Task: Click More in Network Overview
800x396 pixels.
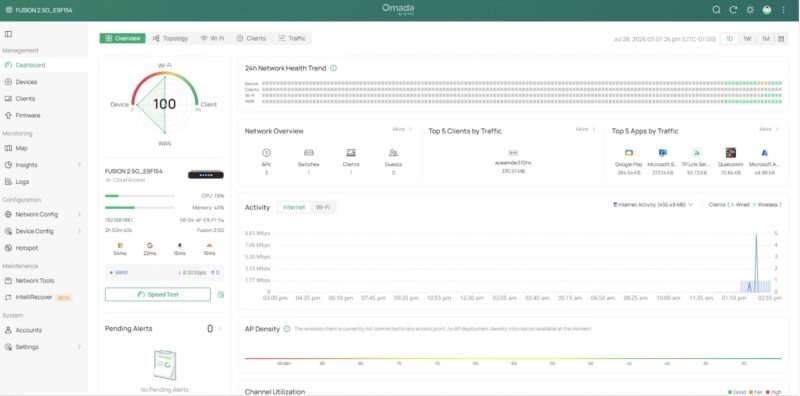Action: point(403,130)
